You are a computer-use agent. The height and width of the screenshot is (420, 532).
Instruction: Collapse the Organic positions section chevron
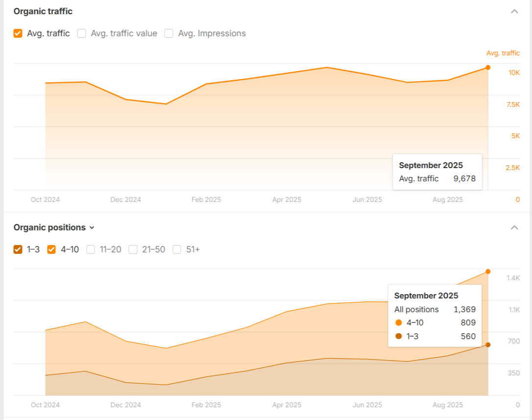point(514,227)
